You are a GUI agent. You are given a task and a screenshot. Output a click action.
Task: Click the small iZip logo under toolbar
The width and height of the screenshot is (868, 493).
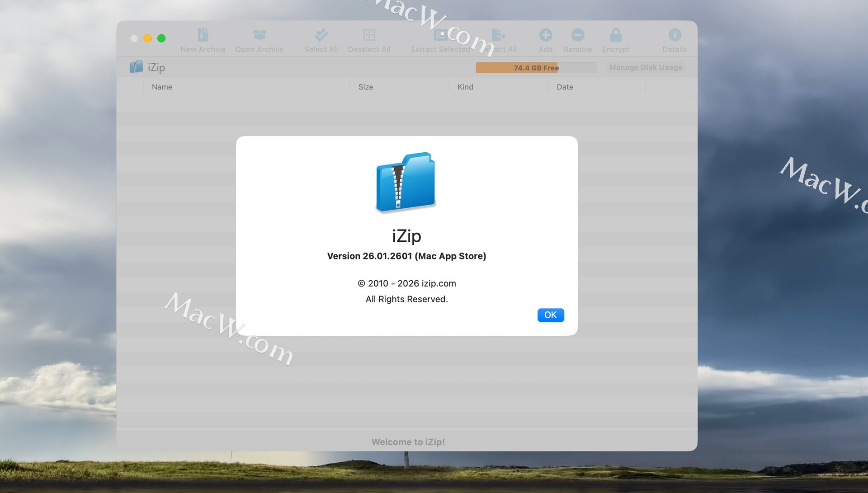click(136, 67)
